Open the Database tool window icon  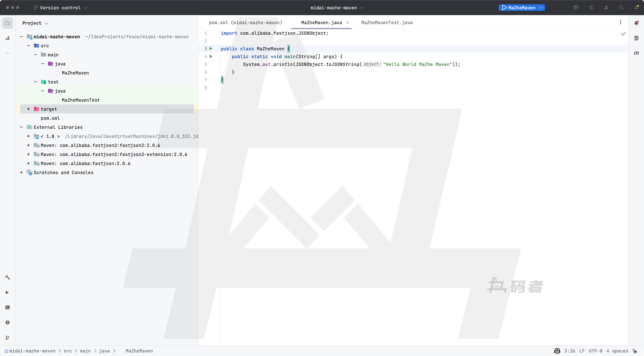click(636, 38)
